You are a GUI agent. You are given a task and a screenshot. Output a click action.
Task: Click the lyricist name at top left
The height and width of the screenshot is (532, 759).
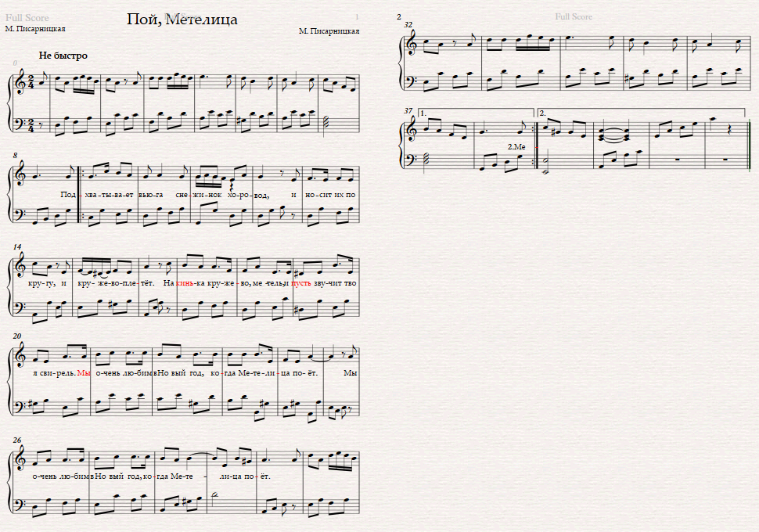click(x=35, y=29)
